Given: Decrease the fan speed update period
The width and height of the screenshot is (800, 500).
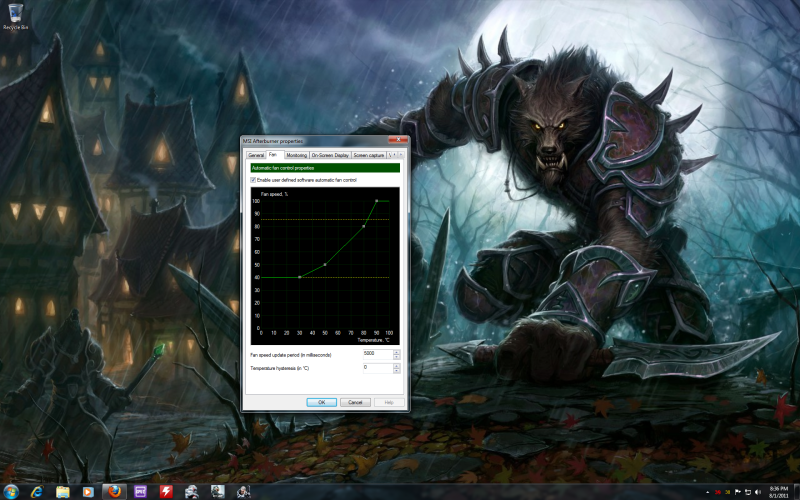Looking at the screenshot, I should coord(396,356).
